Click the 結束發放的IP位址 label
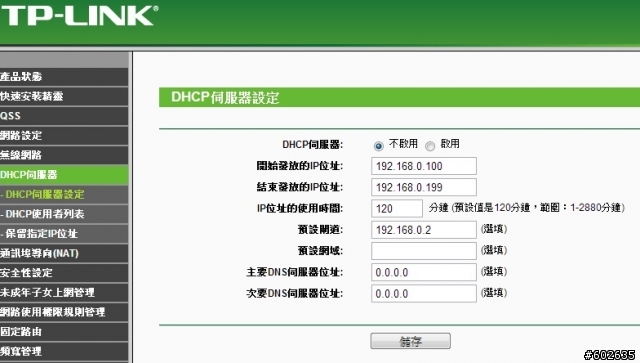Image resolution: width=640 pixels, height=363 pixels. point(300,187)
